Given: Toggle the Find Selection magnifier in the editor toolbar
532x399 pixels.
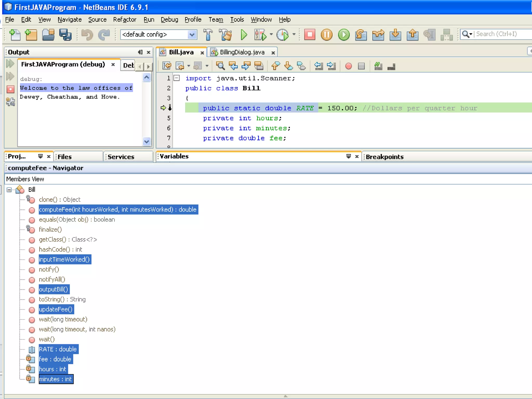Looking at the screenshot, I should [220, 66].
